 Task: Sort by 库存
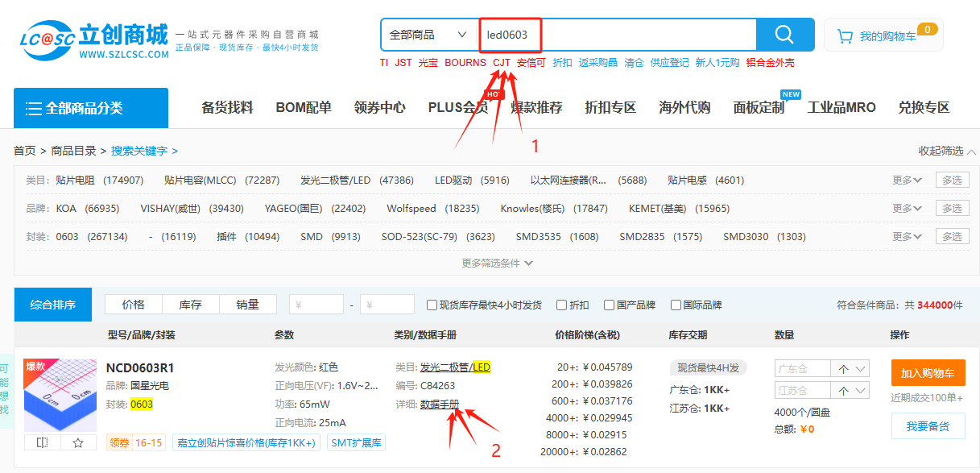(190, 305)
